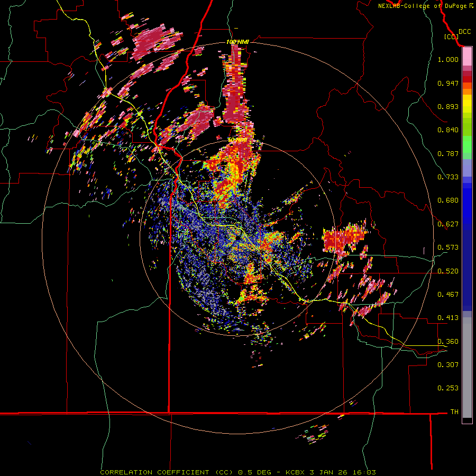
Task: Click the DCC label above the color bar
Action: [x=464, y=31]
